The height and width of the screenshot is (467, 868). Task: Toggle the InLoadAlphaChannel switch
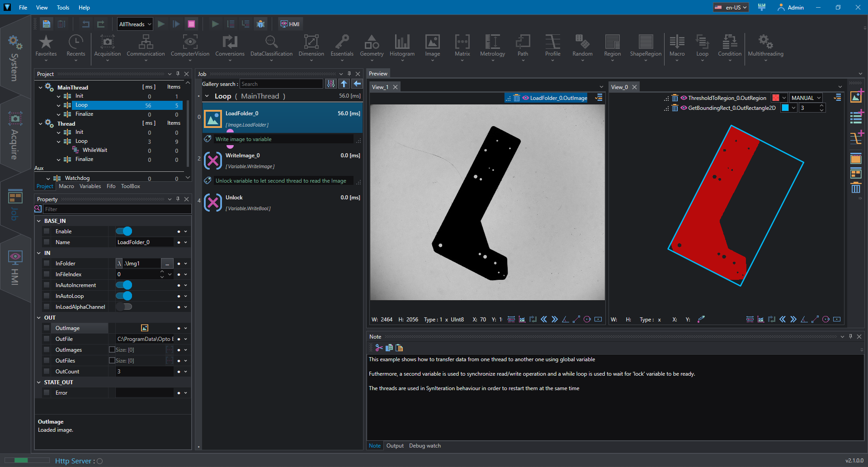pyautogui.click(x=124, y=307)
